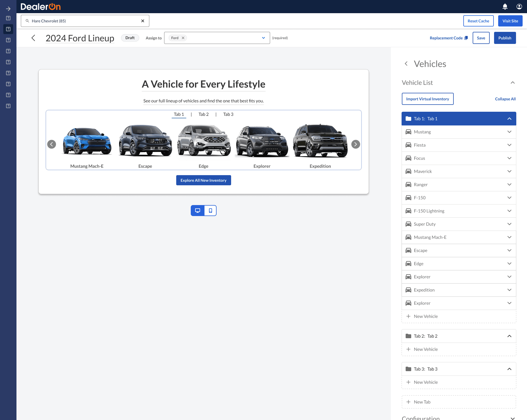Click the Edge vehicle image
The image size is (527, 420).
[x=204, y=141]
